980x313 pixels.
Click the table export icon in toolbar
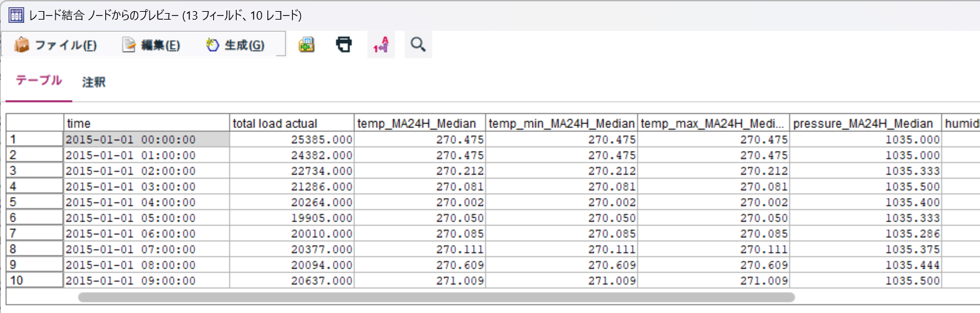(x=307, y=44)
